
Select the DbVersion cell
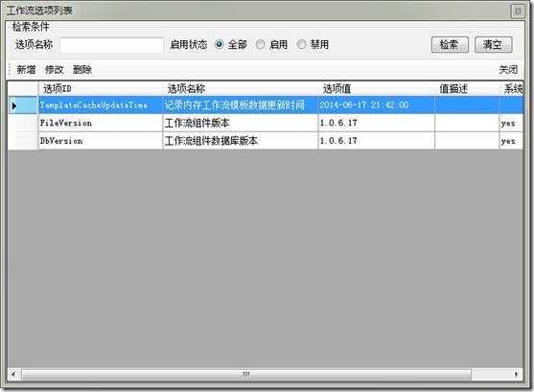(x=101, y=141)
